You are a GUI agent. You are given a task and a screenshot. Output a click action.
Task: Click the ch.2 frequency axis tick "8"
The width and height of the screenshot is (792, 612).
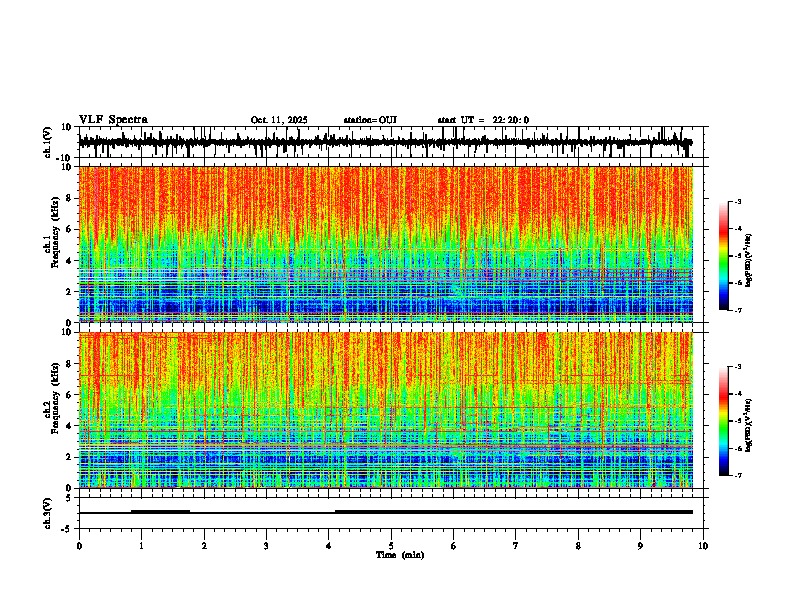tap(70, 364)
